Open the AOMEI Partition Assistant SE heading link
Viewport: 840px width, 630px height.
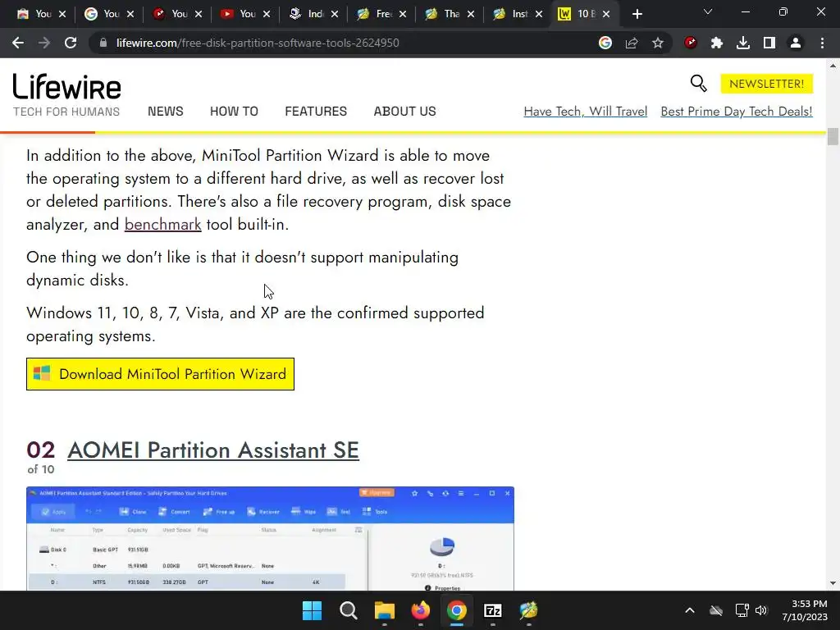tap(213, 450)
